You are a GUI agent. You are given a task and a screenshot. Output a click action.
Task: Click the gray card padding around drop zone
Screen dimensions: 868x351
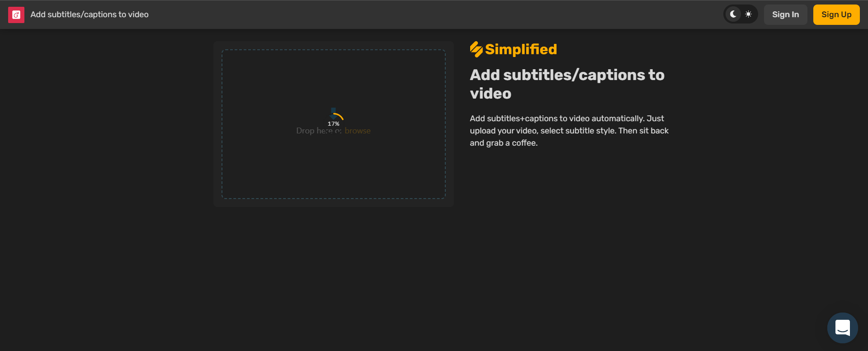pos(334,203)
